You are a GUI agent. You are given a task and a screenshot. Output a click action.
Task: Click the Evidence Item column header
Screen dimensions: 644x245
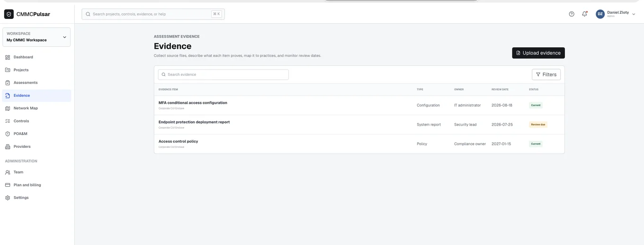pos(168,90)
